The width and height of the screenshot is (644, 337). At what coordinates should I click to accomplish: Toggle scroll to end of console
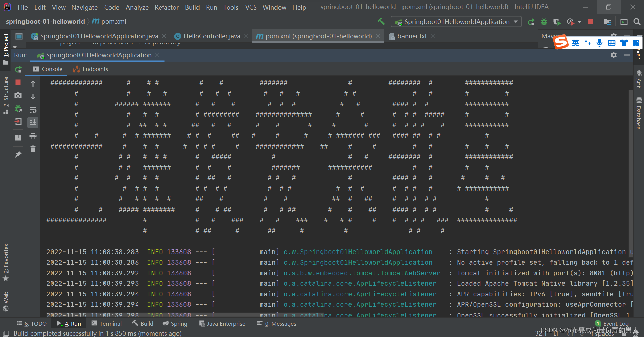(x=33, y=122)
